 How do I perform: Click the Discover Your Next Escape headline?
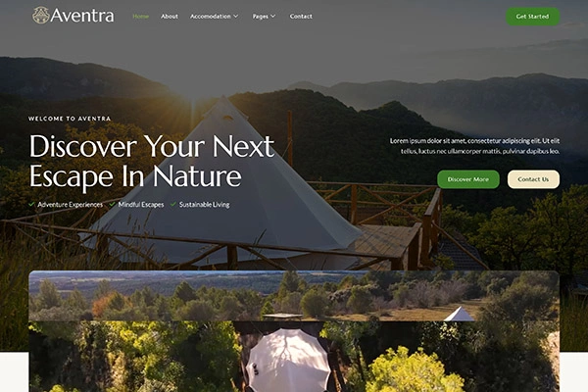152,161
